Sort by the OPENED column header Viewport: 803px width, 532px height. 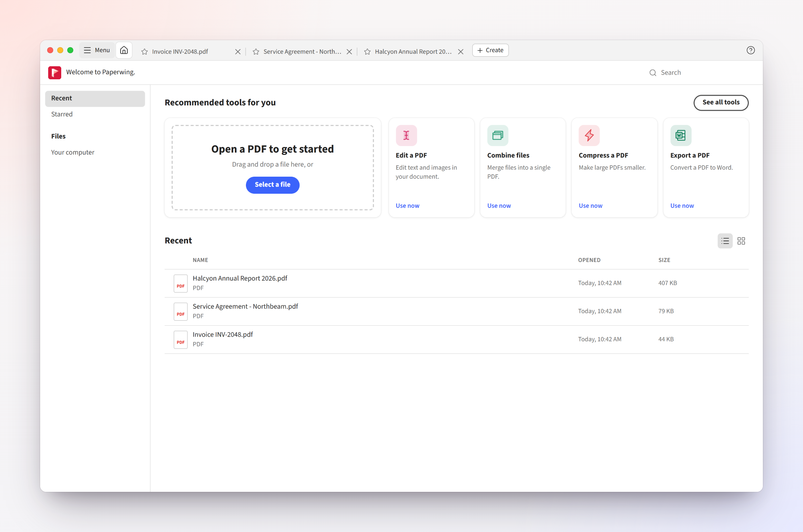(589, 260)
